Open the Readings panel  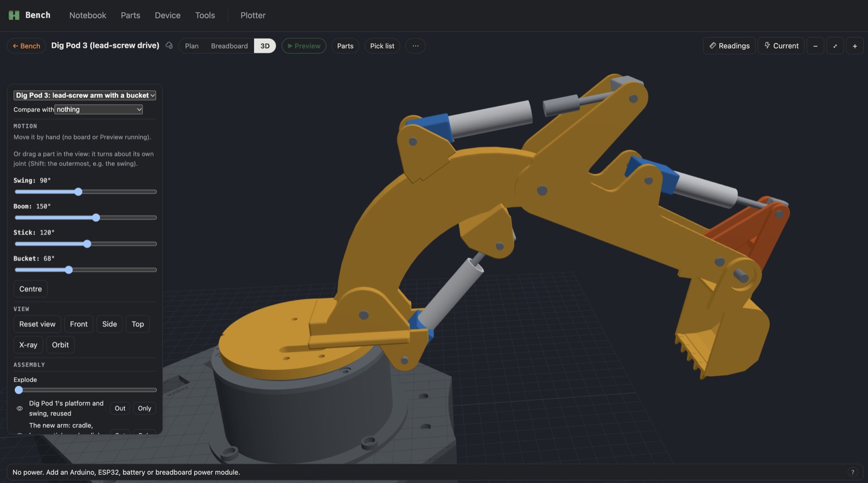(x=729, y=46)
